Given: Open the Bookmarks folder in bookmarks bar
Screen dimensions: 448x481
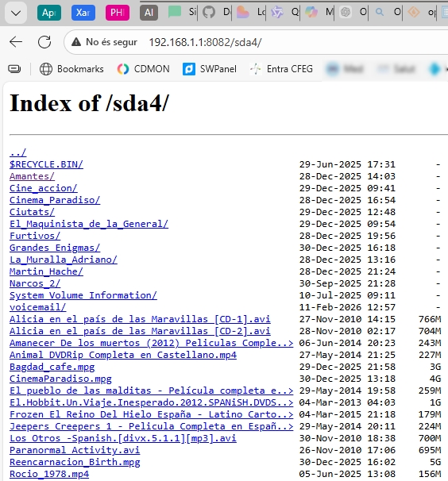Looking at the screenshot, I should 71,69.
